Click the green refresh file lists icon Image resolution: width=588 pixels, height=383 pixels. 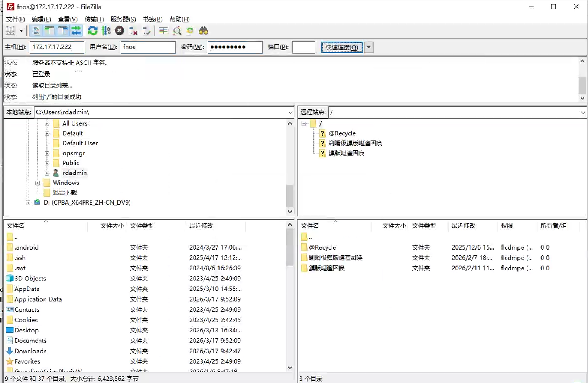(x=92, y=31)
